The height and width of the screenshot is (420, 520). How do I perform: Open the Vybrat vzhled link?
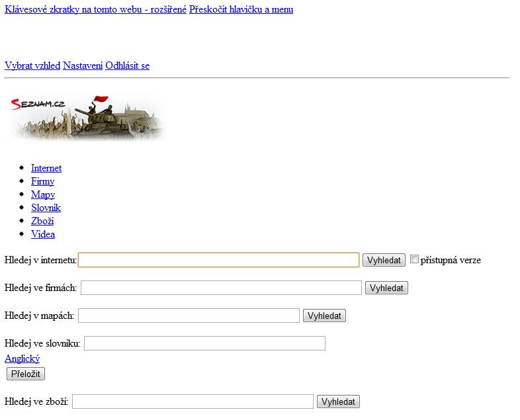pos(32,65)
